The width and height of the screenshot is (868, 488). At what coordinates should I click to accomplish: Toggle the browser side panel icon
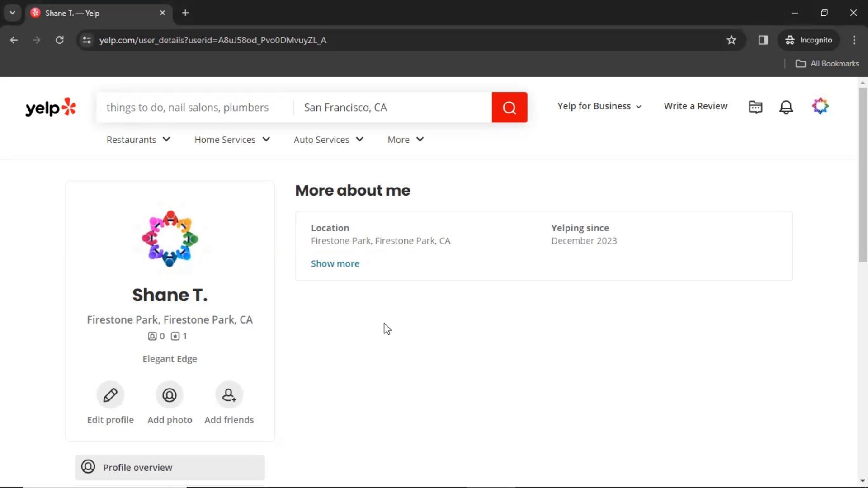(x=763, y=40)
